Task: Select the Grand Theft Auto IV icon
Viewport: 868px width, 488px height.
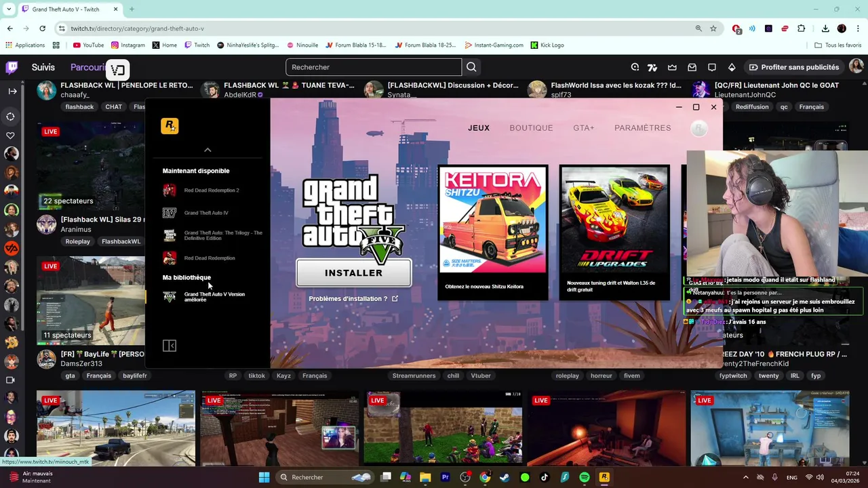Action: (170, 213)
